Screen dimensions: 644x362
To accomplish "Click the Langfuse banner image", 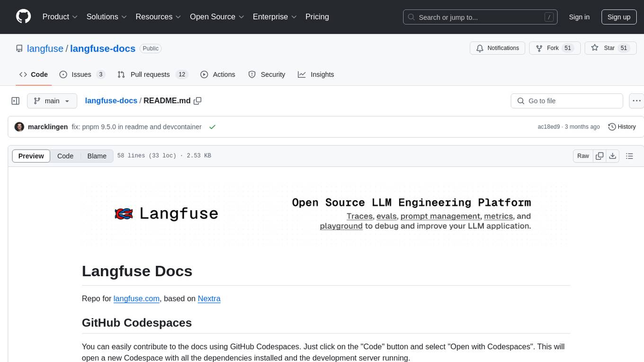I will click(x=326, y=215).
